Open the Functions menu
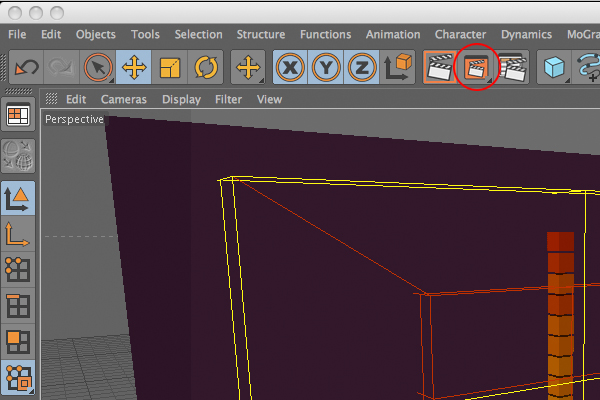Screen dimensions: 600x400 point(325,34)
